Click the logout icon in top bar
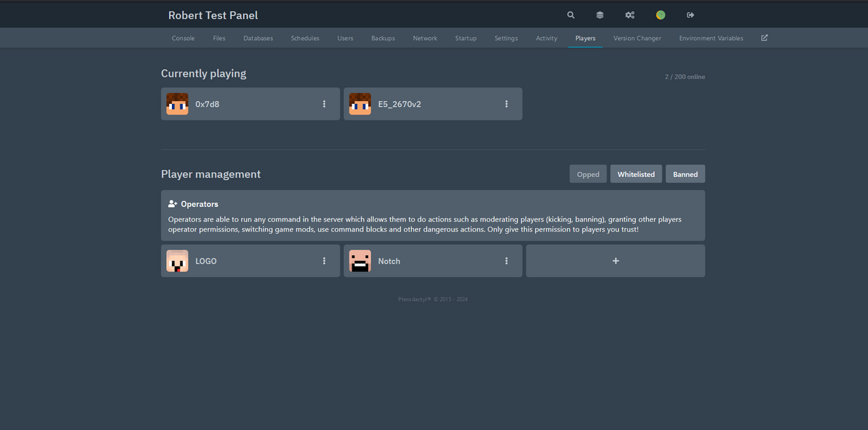868x430 pixels. click(x=690, y=14)
